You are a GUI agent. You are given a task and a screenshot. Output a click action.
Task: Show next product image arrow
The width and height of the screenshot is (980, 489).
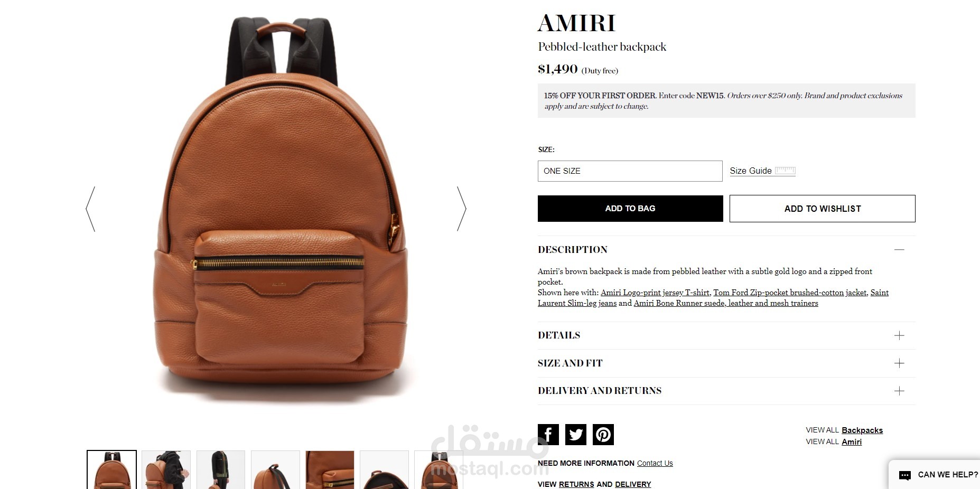tap(461, 209)
